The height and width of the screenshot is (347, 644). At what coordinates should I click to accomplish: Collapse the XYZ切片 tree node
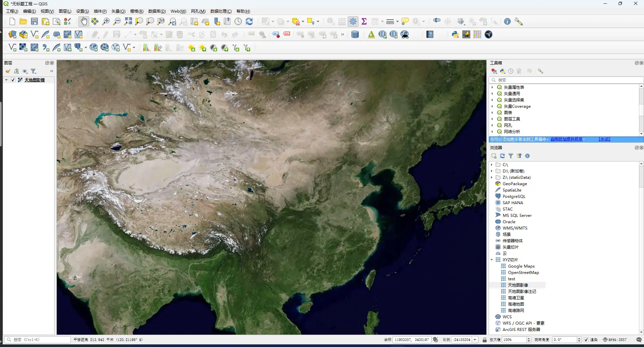pyautogui.click(x=492, y=260)
